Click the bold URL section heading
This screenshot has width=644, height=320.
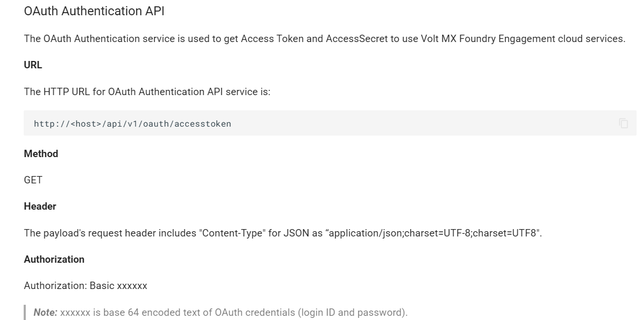point(33,66)
